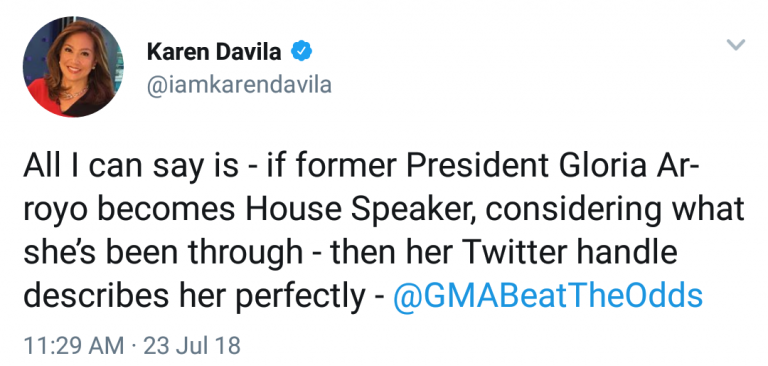Image resolution: width=768 pixels, height=366 pixels.
Task: Open the round profile photo avatar
Action: (73, 67)
